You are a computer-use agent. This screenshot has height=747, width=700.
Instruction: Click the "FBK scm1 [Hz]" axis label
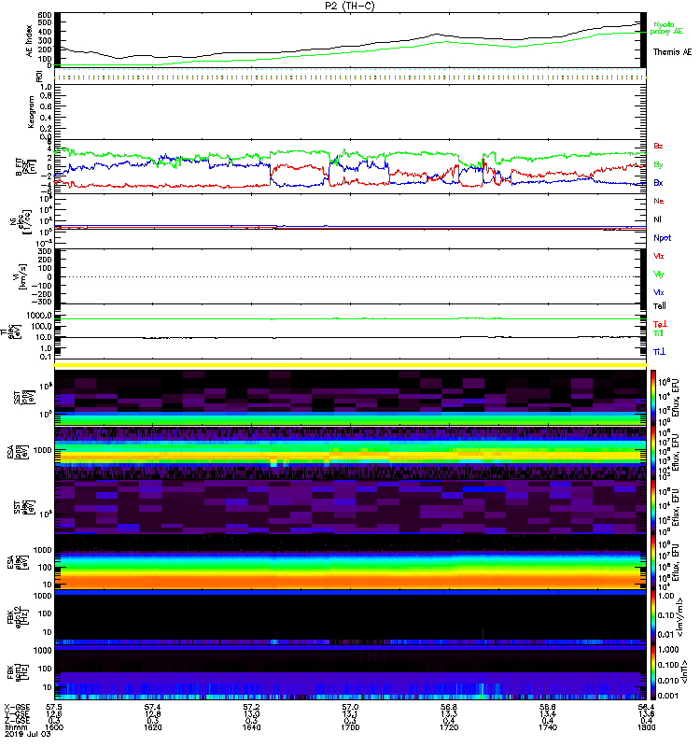click(x=18, y=672)
